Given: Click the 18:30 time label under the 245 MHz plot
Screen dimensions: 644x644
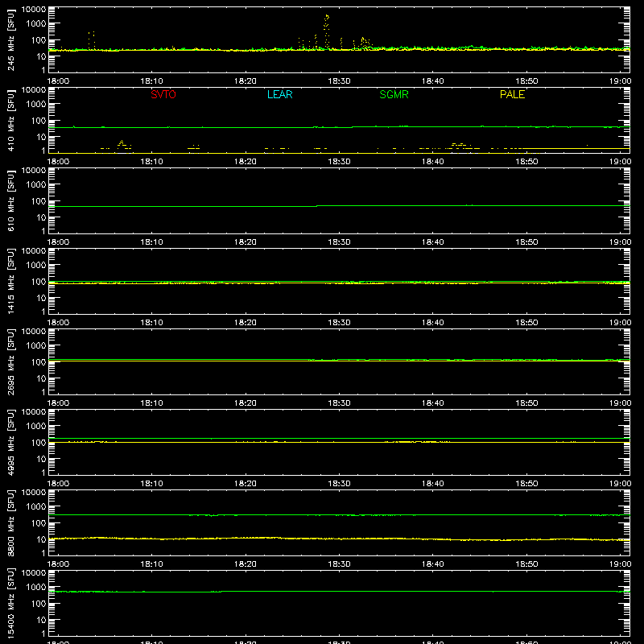Looking at the screenshot, I should pos(339,81).
